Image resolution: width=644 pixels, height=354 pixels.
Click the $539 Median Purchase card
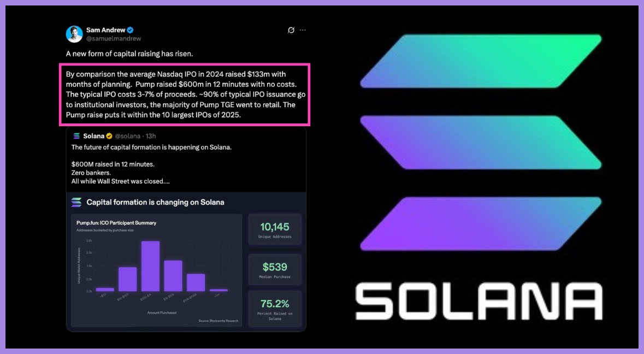[275, 270]
